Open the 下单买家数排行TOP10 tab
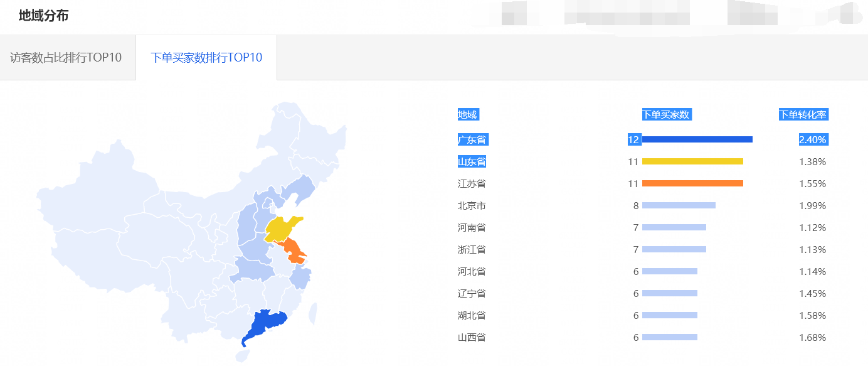 pos(208,57)
